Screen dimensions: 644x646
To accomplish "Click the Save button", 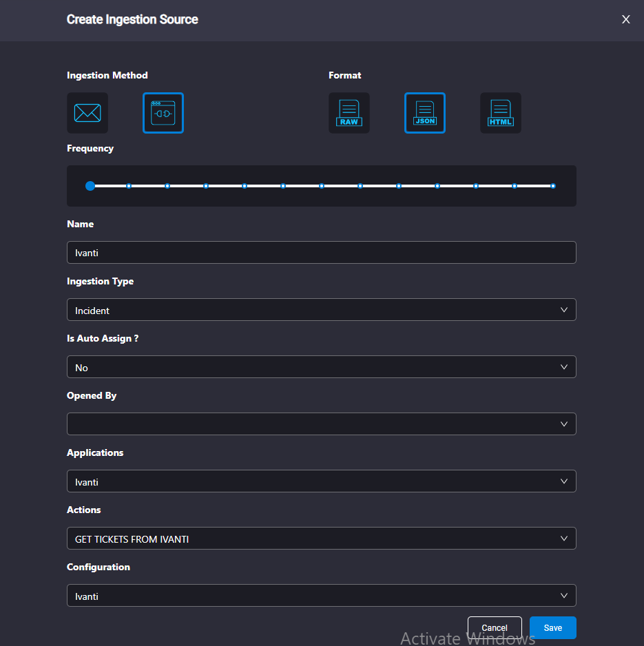I will pyautogui.click(x=552, y=628).
